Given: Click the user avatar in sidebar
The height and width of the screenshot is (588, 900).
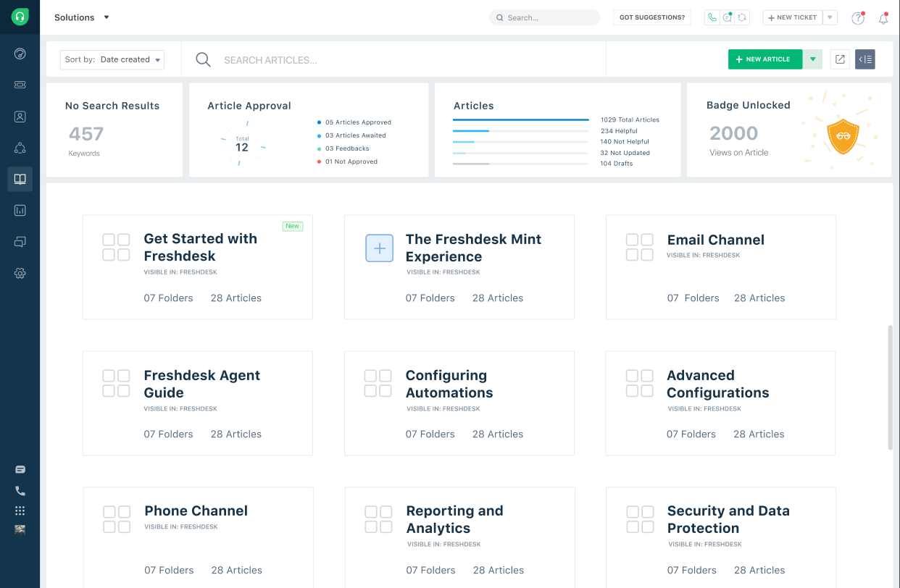Looking at the screenshot, I should coord(20,529).
